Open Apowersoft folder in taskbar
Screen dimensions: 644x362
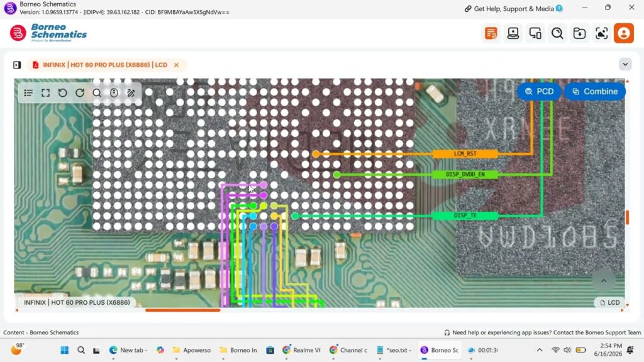pos(191,350)
